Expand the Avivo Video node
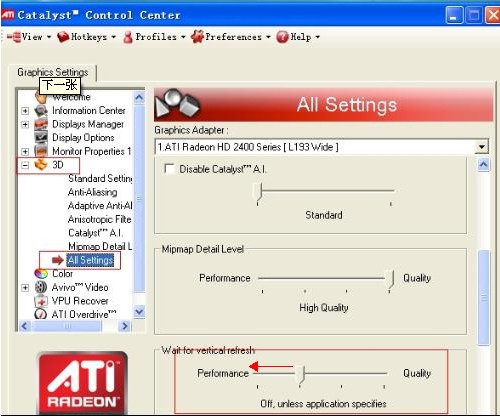The image size is (500, 418). click(25, 287)
